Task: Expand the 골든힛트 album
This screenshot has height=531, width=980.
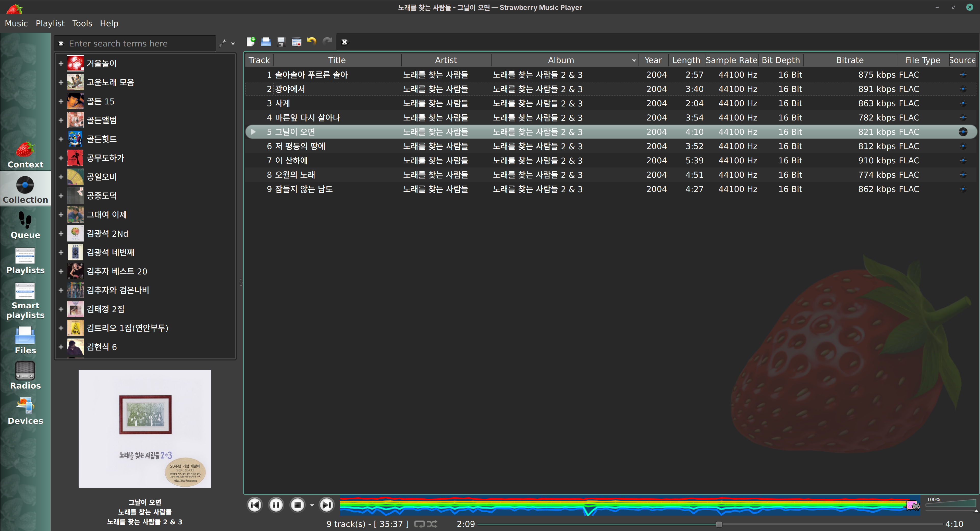Action: (x=61, y=139)
